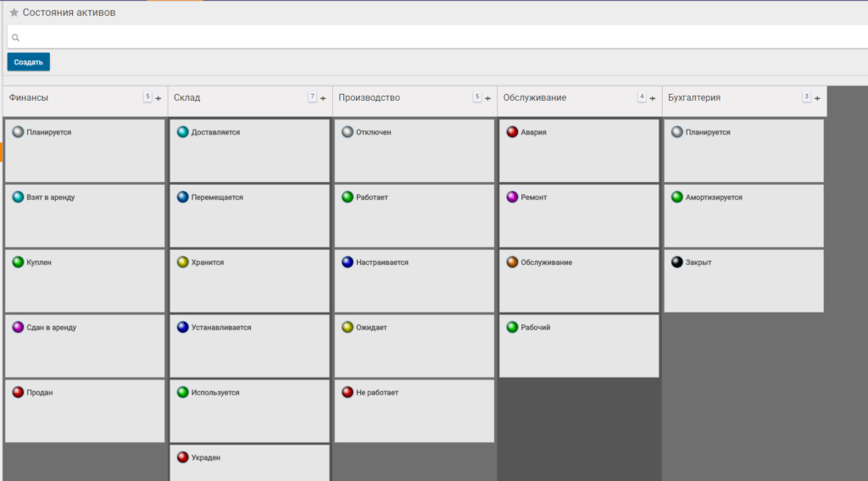Open the Не работает state card

point(414,411)
